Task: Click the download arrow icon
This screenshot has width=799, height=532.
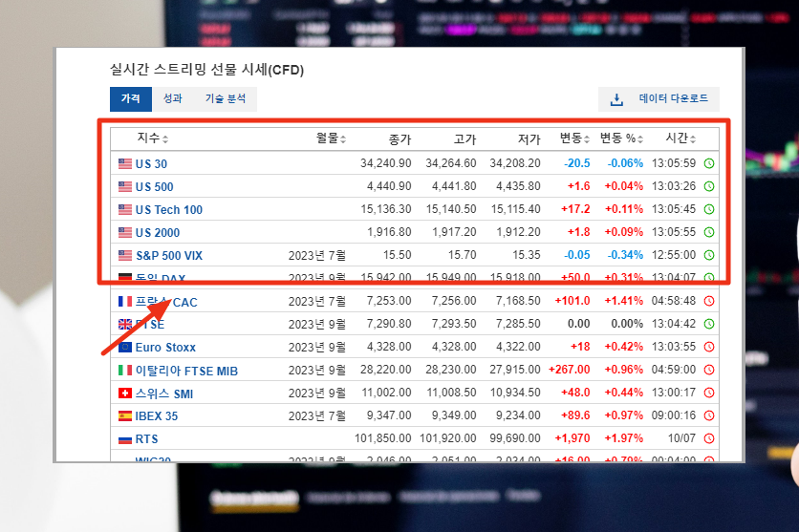Action: (x=616, y=99)
